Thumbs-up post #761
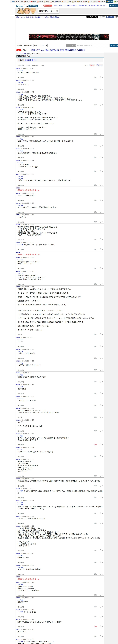The width and height of the screenshot is (118, 644). coord(95,89)
